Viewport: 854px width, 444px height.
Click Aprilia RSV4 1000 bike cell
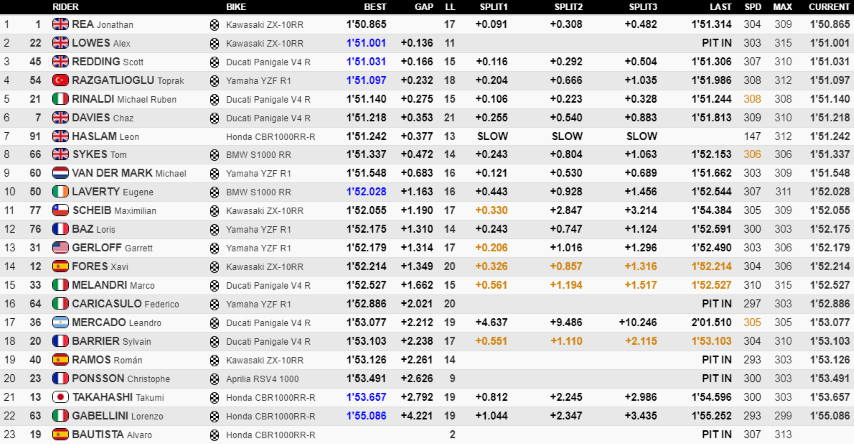263,379
